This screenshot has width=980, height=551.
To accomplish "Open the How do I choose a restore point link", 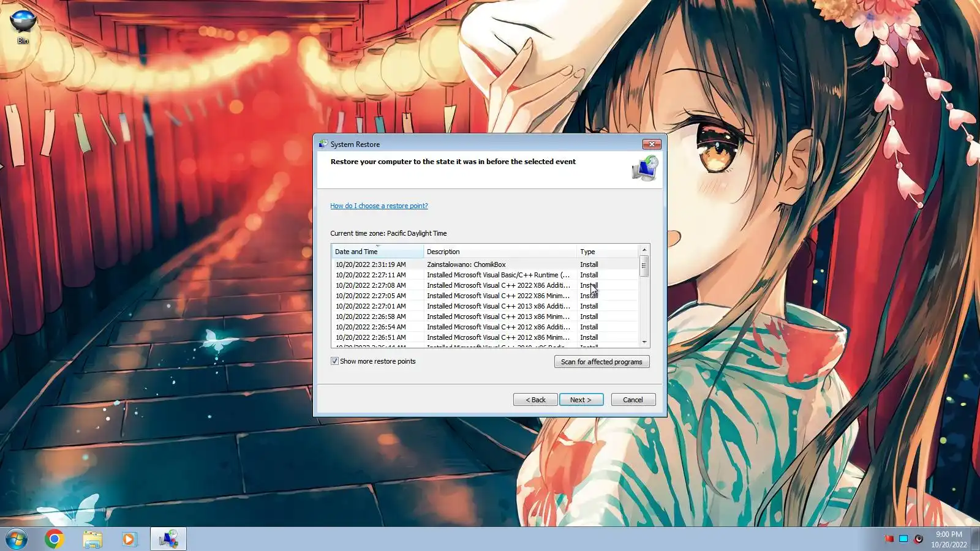I will [379, 206].
